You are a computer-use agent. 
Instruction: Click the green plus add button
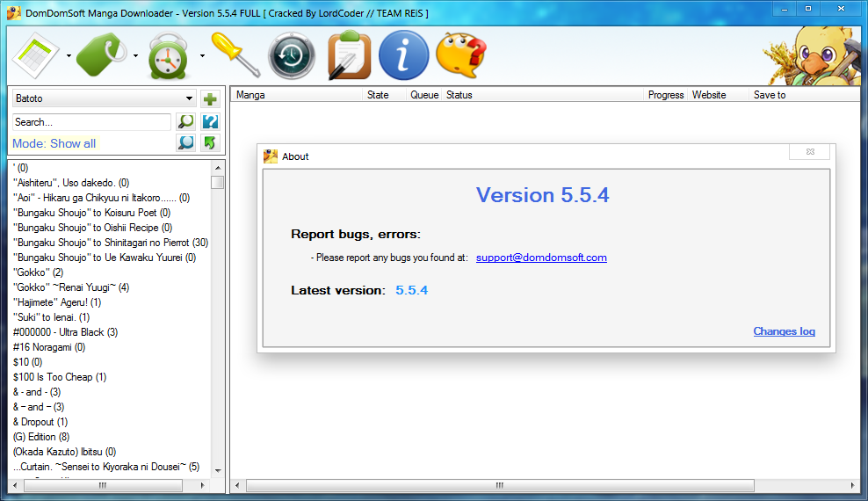pos(210,99)
